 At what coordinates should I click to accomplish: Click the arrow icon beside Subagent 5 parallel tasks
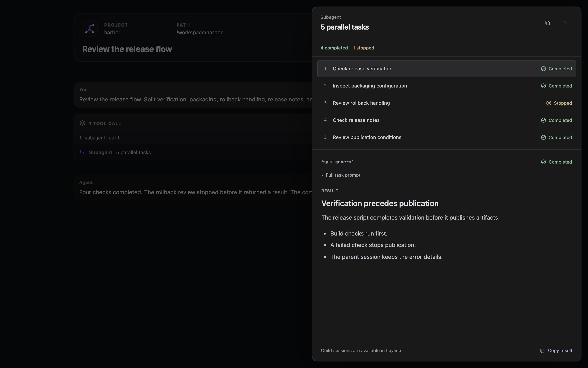[x=82, y=152]
